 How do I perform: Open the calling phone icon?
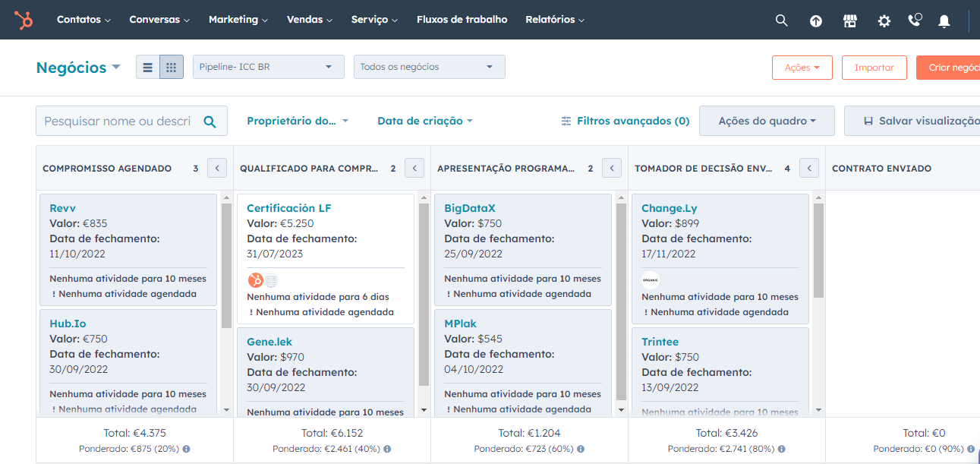914,21
